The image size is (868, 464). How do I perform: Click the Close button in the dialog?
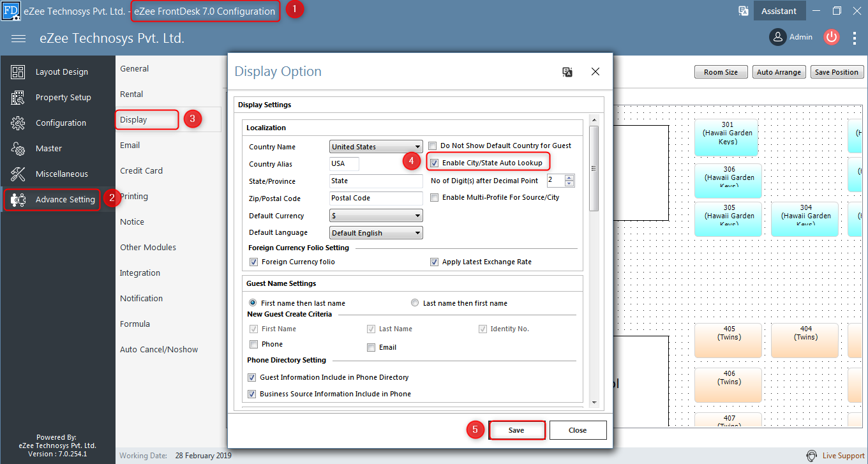click(x=578, y=430)
